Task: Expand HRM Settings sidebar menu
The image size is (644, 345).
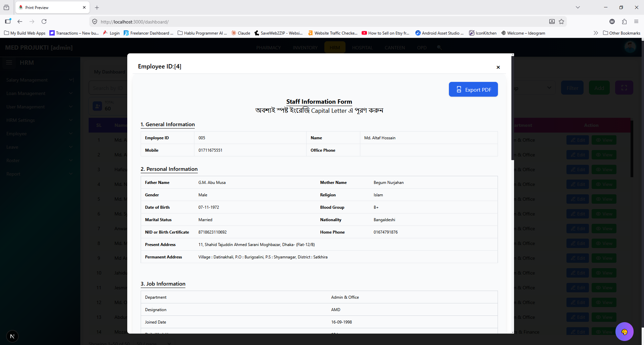Action: (40, 120)
